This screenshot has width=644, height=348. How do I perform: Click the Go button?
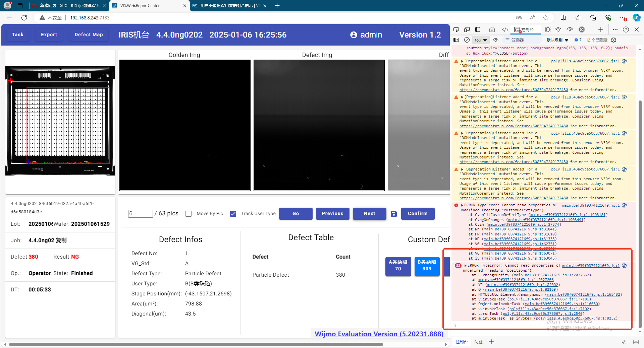pos(296,214)
